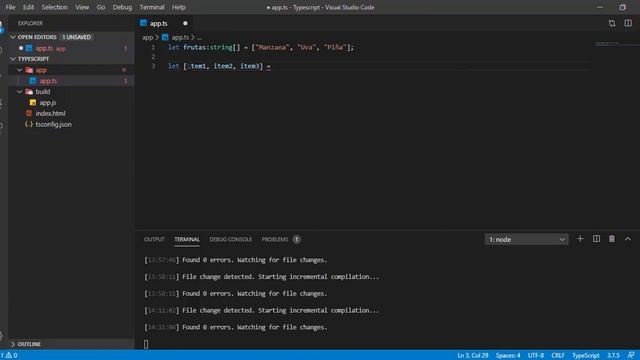
Task: Split the terminal pane
Action: pyautogui.click(x=596, y=239)
